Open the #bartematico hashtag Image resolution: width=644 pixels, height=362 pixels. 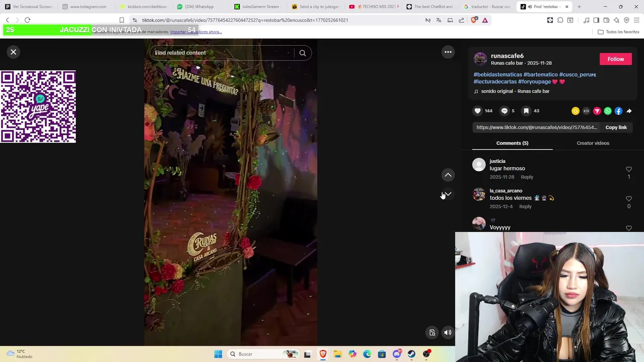pyautogui.click(x=540, y=74)
